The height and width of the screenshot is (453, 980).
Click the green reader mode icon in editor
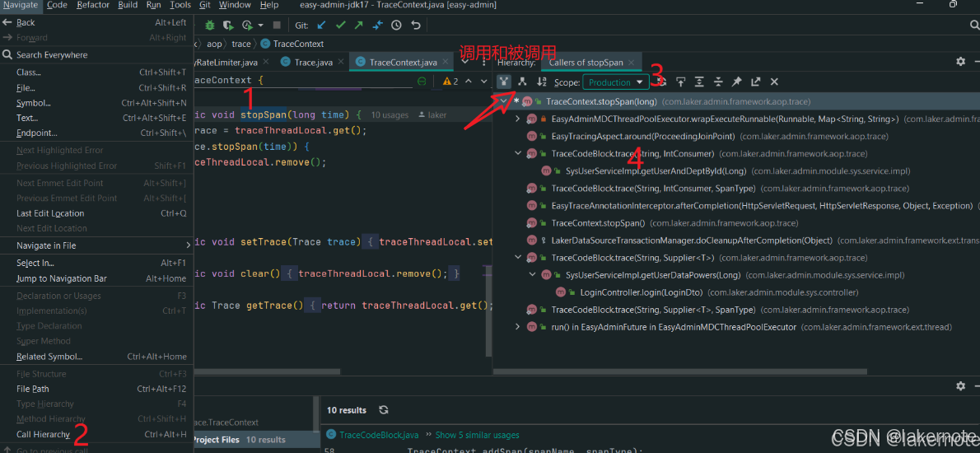click(422, 82)
